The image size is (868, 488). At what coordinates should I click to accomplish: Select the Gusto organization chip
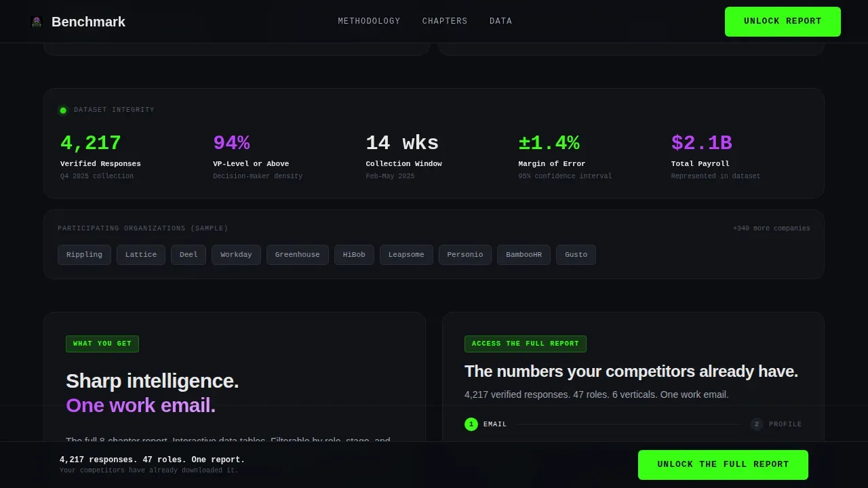[576, 255]
